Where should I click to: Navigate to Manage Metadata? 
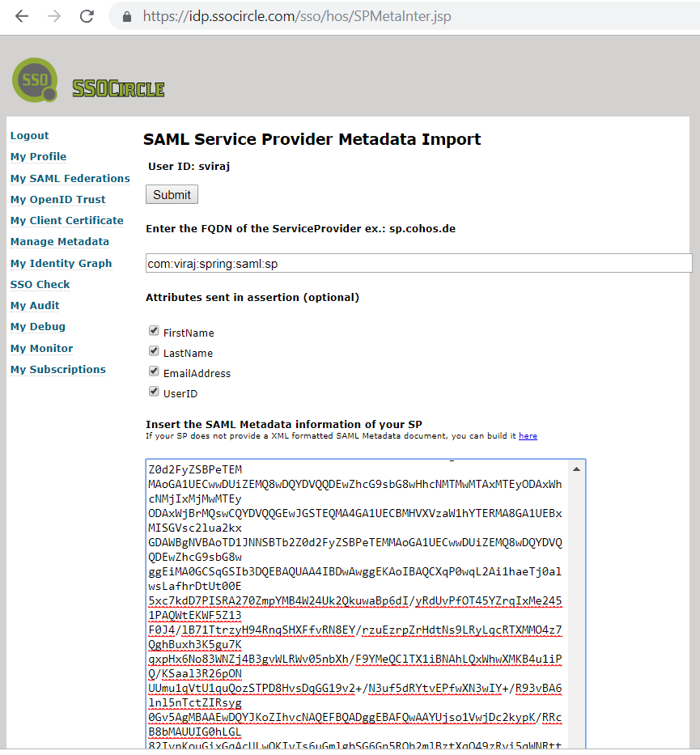(59, 241)
